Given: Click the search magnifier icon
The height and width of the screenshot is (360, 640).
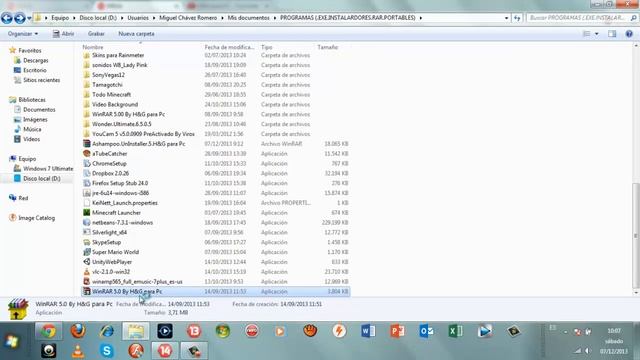Looking at the screenshot, I should [633, 18].
